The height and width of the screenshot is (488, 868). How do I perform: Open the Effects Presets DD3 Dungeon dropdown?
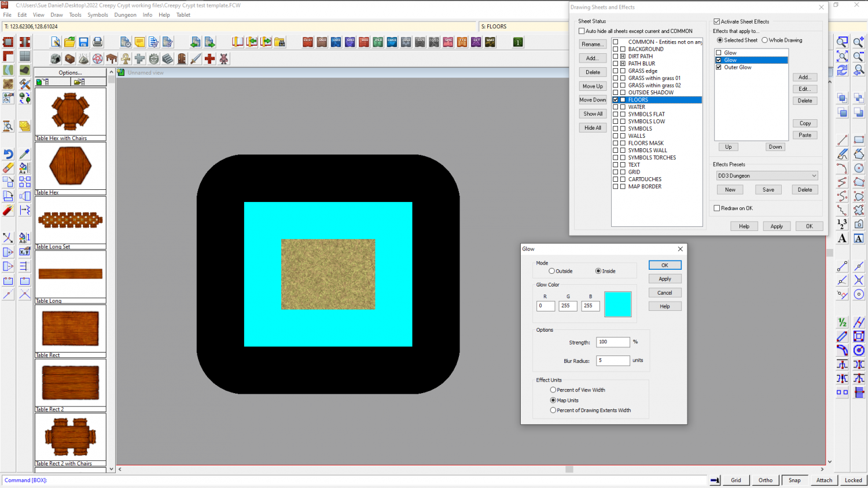pyautogui.click(x=767, y=175)
